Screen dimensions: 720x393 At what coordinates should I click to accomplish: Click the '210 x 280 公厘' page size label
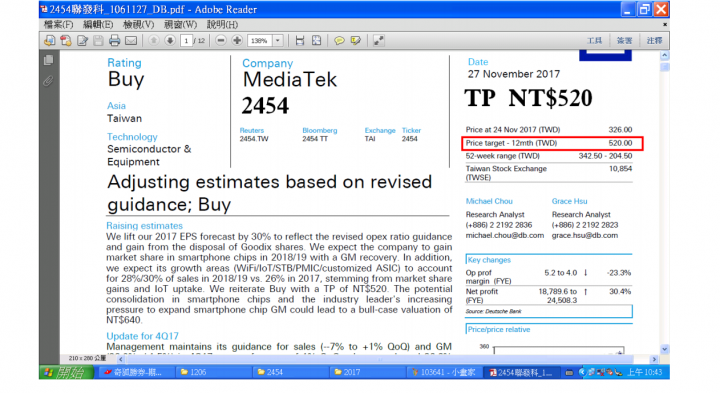point(87,358)
